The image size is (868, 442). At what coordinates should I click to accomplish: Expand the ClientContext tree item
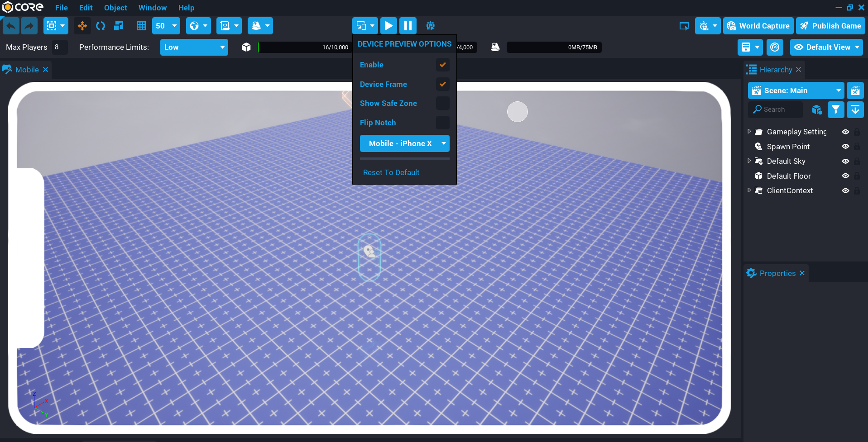748,190
